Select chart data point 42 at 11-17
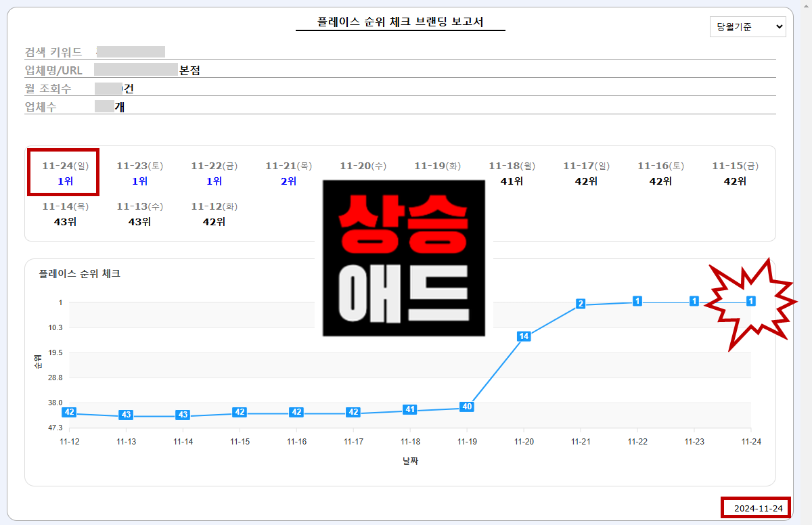 coord(353,412)
